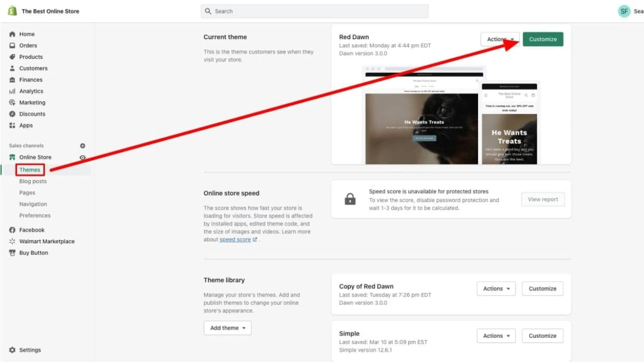Click the Walmart Marketplace spark icon

pos(13,241)
